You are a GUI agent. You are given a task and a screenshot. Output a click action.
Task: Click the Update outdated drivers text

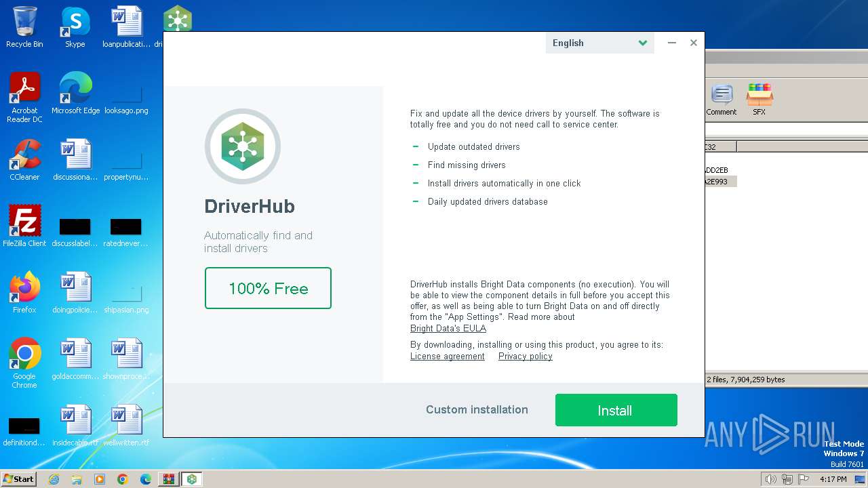(473, 146)
